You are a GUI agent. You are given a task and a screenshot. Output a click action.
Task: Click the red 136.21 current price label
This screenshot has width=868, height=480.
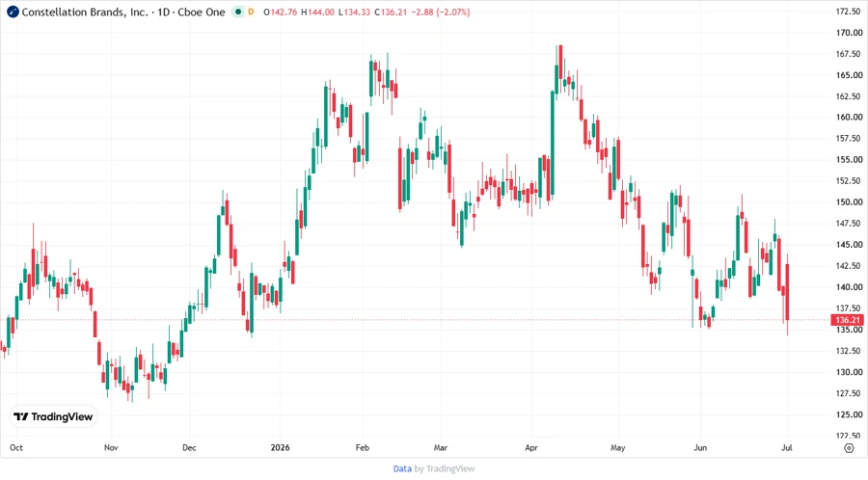tap(848, 320)
